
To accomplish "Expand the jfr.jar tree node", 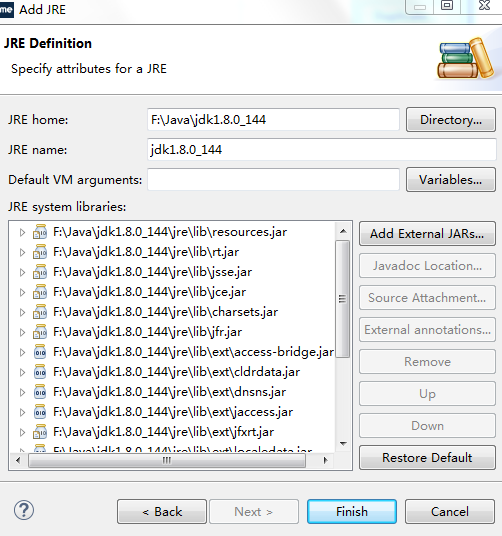I will 22,332.
